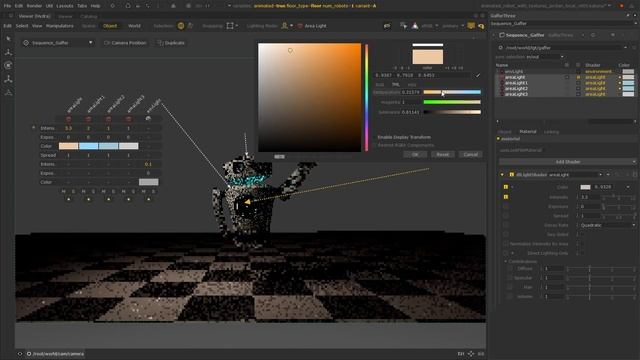The image size is (640, 360).
Task: Switch to HSV tab in color picker
Action: click(x=412, y=84)
